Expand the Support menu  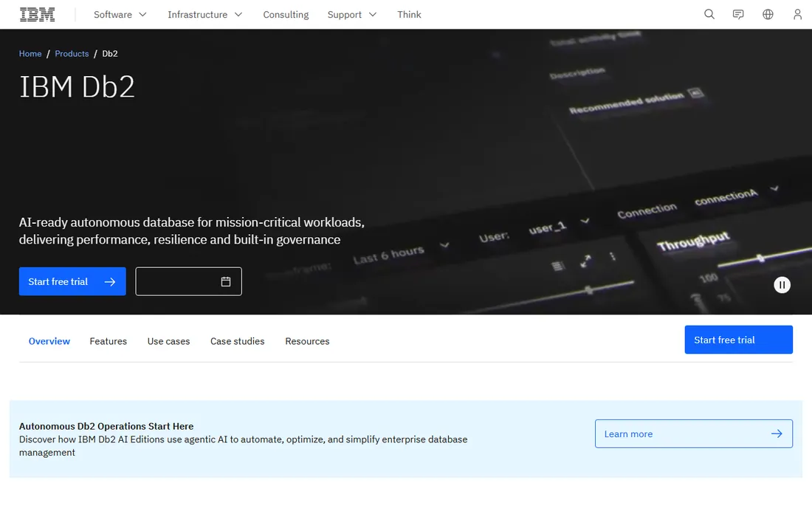click(x=351, y=15)
